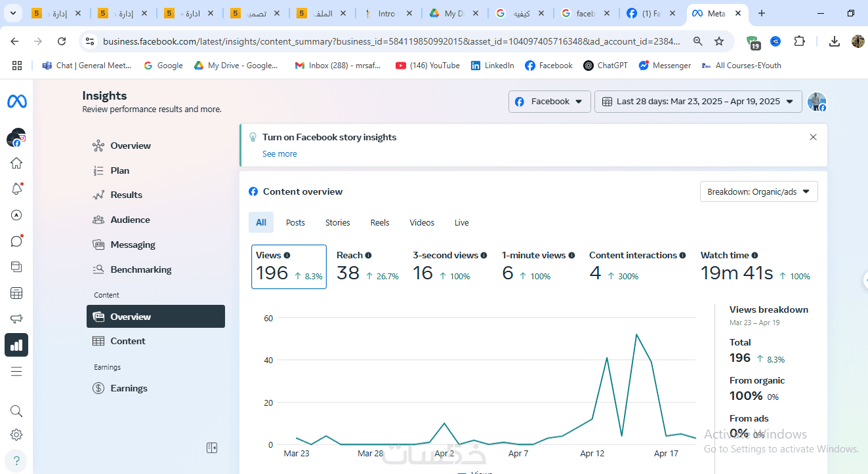Open the Inbox chat bubble icon
The image size is (868, 474).
[16, 241]
